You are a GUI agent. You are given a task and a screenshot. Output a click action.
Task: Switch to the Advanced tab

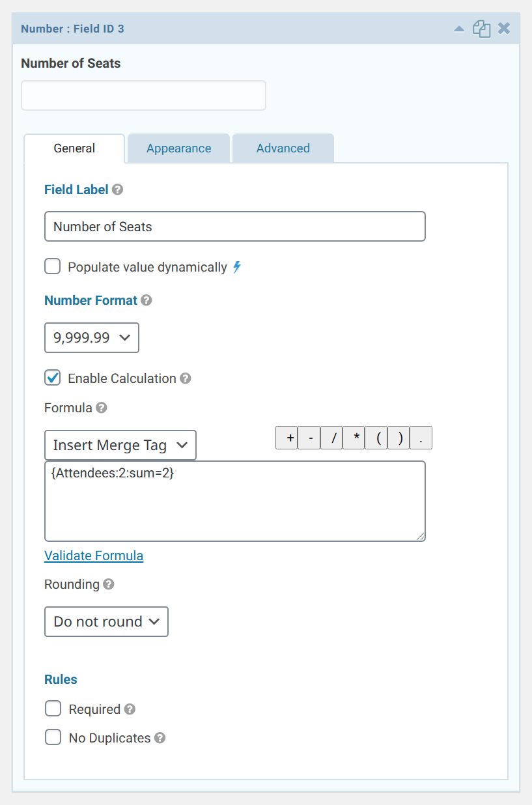(283, 148)
